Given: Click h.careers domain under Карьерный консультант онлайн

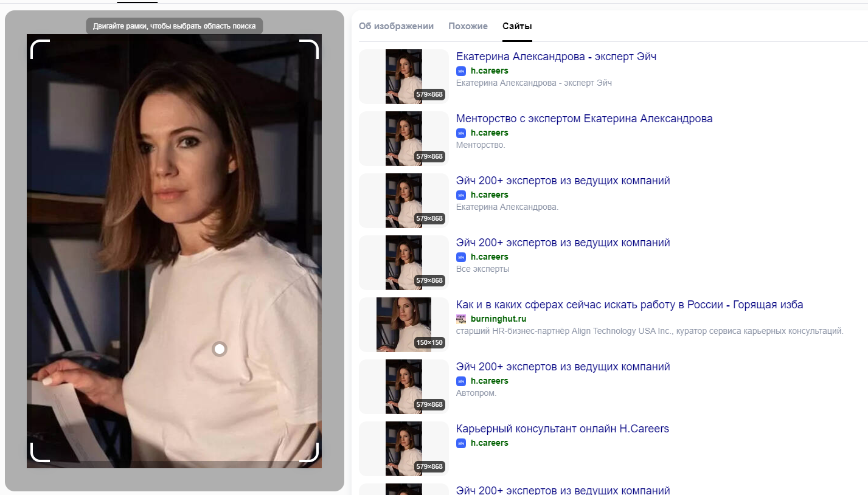Looking at the screenshot, I should [489, 443].
